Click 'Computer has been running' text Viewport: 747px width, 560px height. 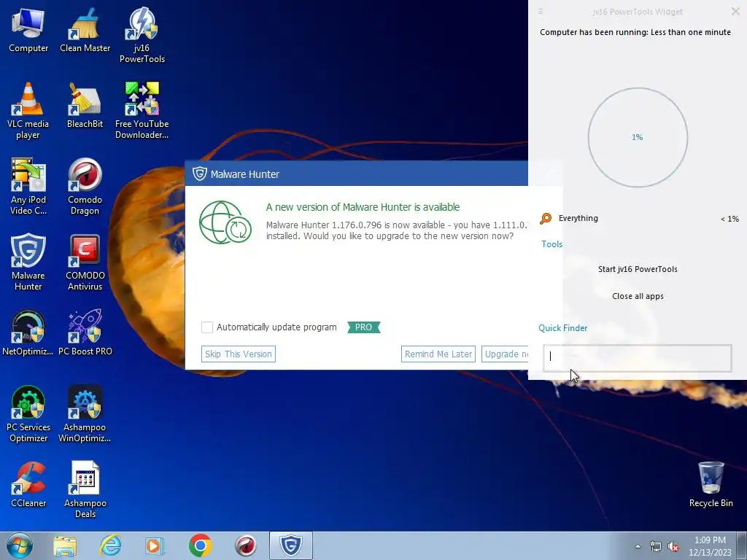(635, 32)
